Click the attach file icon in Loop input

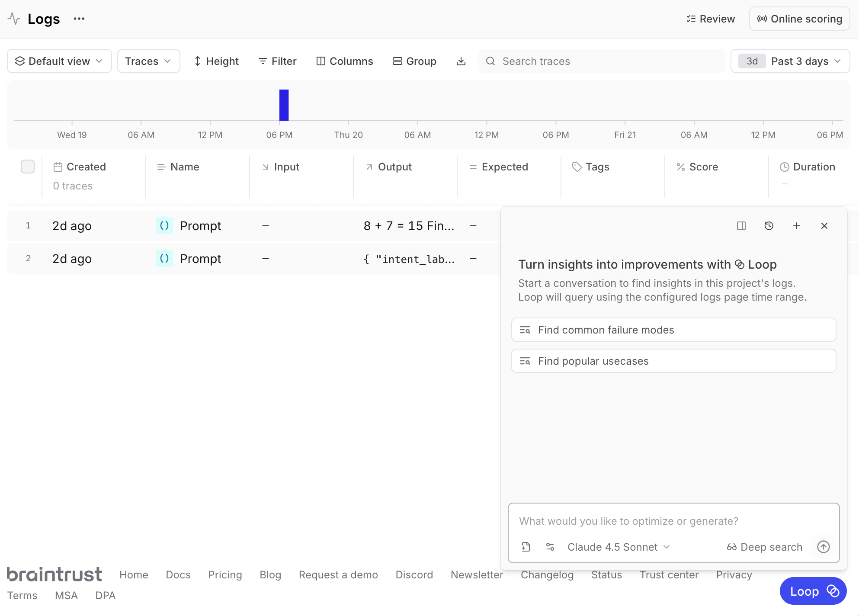526,547
